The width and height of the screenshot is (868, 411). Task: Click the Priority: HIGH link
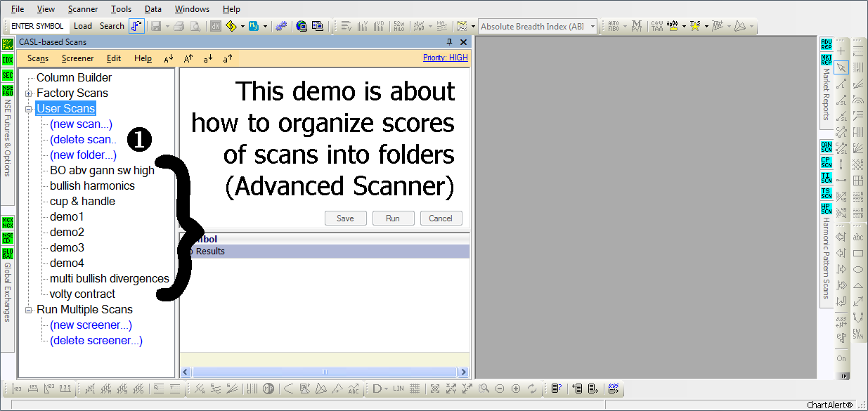(x=445, y=58)
